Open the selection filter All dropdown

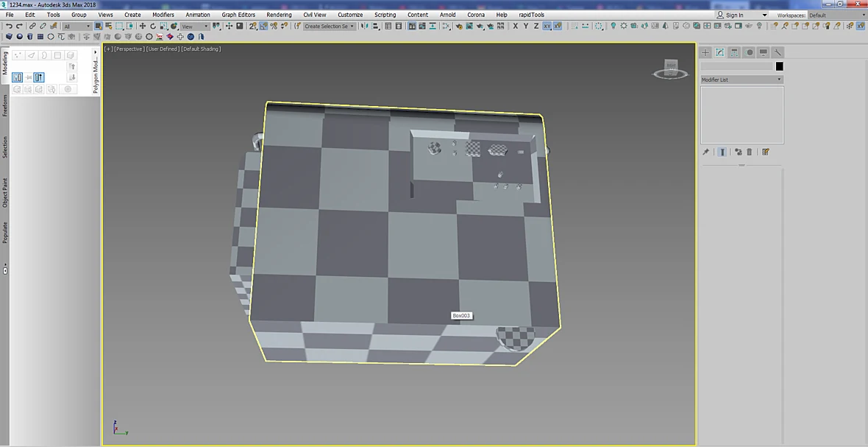click(x=77, y=26)
